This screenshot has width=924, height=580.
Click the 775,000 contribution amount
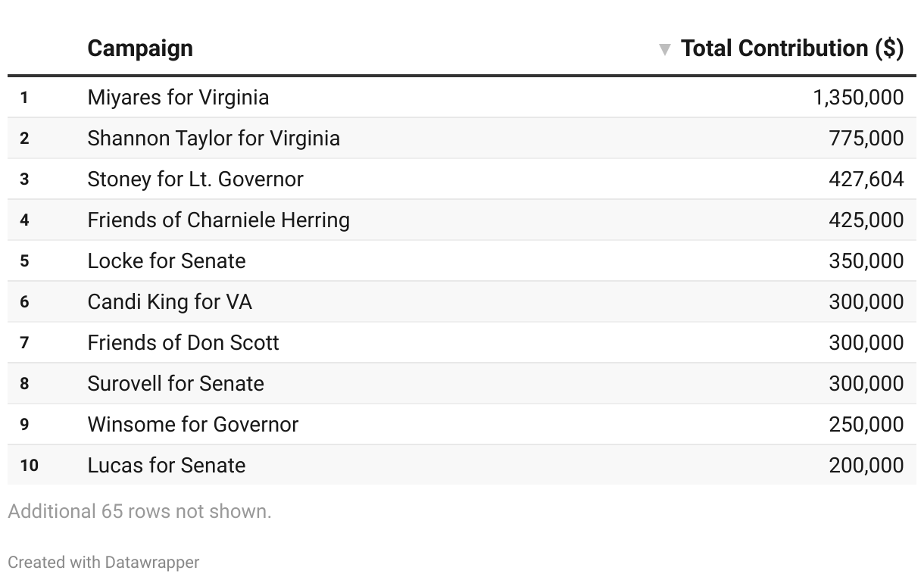(x=866, y=139)
